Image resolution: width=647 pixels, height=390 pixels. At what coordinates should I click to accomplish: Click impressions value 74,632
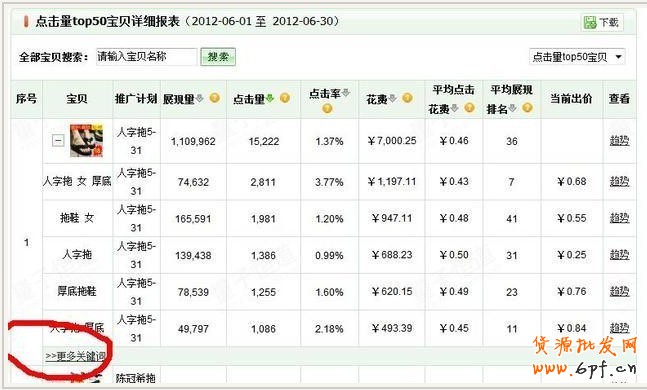(x=193, y=182)
